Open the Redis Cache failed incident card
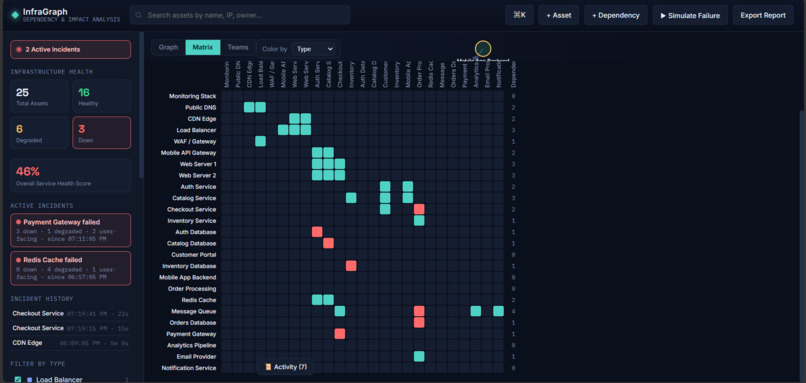The width and height of the screenshot is (806, 383). (x=70, y=268)
